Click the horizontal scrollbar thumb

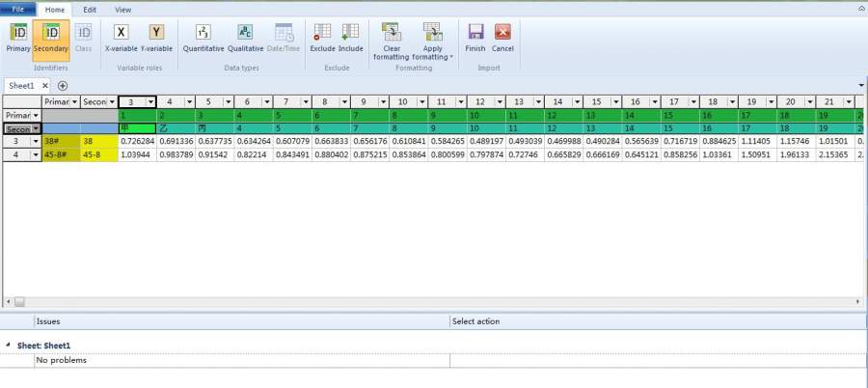point(19,302)
